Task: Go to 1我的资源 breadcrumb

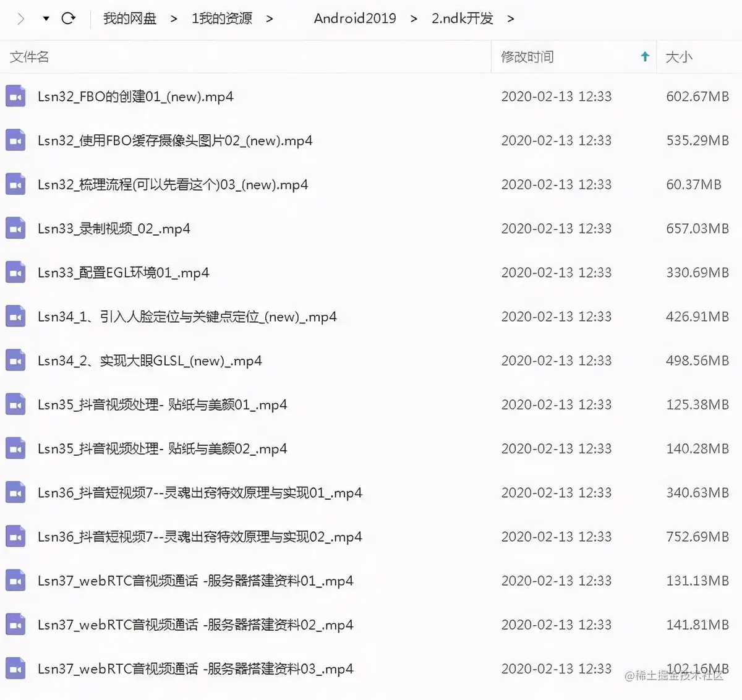Action: pyautogui.click(x=222, y=19)
